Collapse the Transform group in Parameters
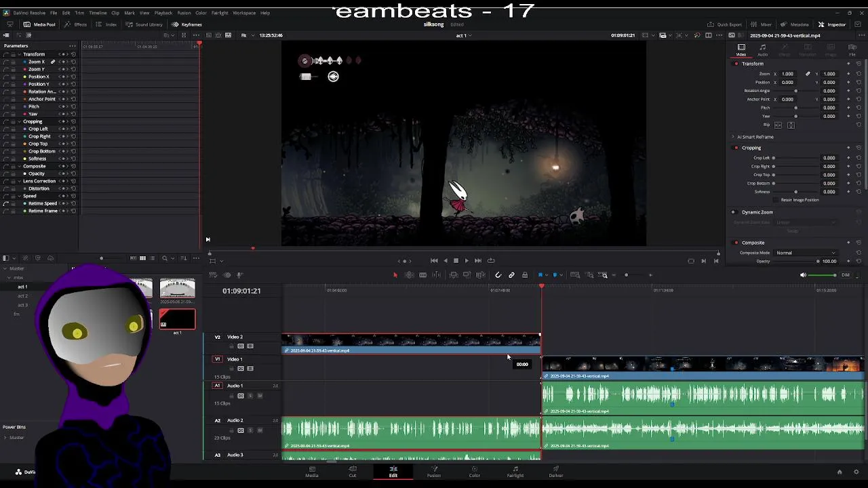 20,54
